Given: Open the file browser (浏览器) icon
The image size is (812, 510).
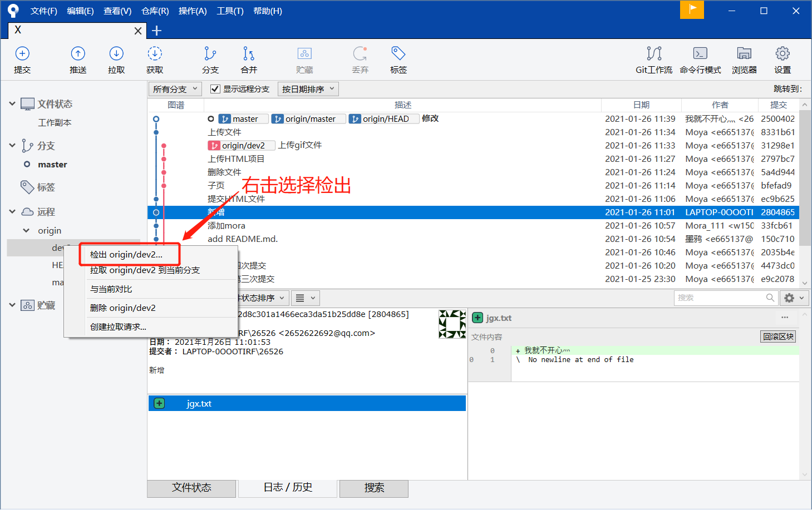Looking at the screenshot, I should [744, 54].
